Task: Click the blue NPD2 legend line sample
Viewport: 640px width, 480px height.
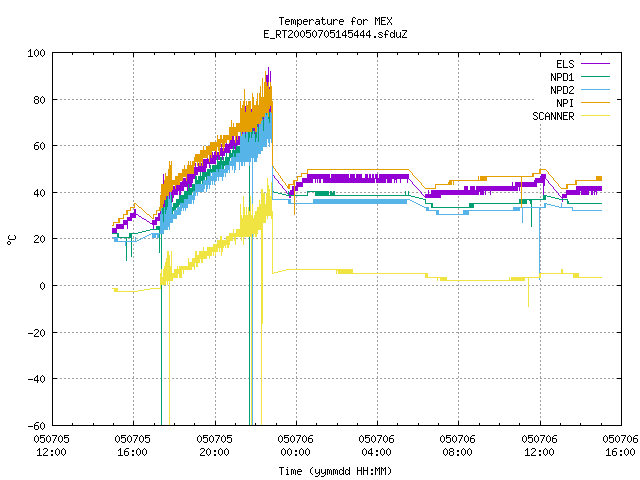Action: click(x=596, y=90)
